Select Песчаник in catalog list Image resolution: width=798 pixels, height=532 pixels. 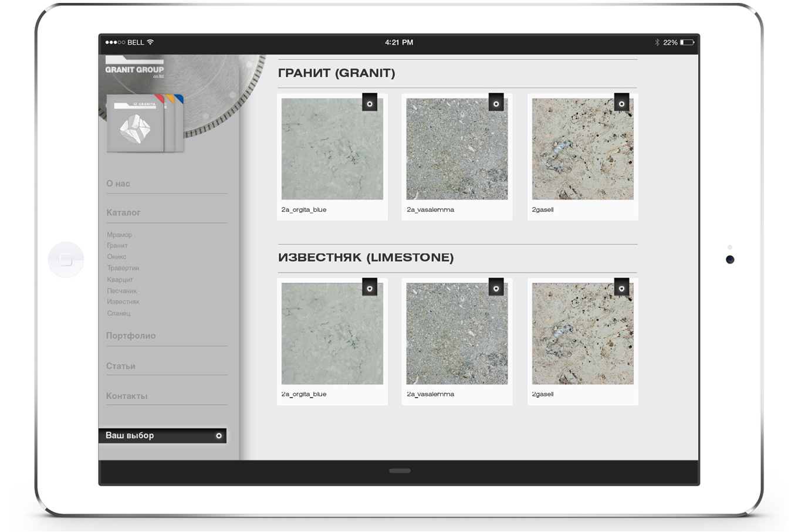click(121, 291)
